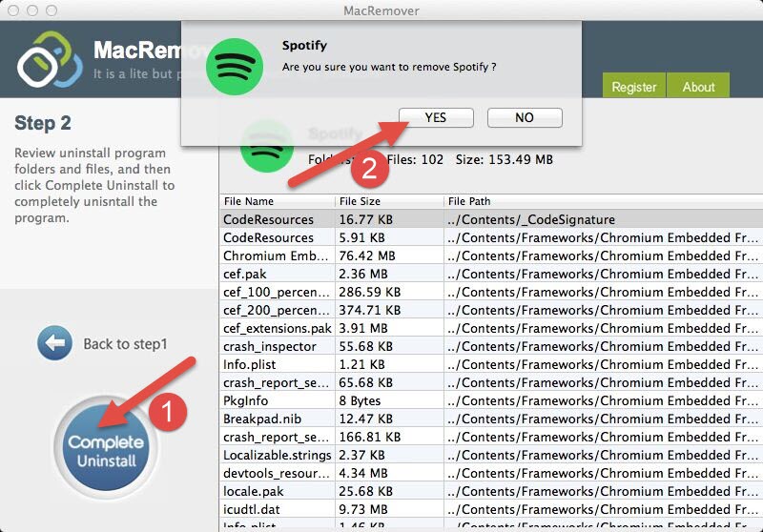Click the Complete Uninstall button
The width and height of the screenshot is (763, 532).
(x=106, y=448)
